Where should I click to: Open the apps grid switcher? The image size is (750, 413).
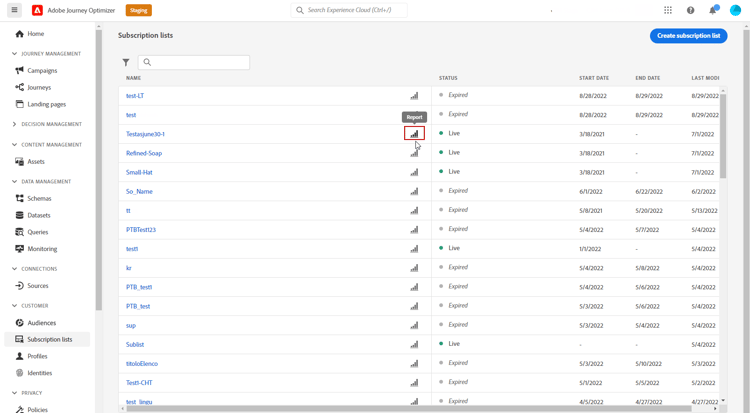668,10
